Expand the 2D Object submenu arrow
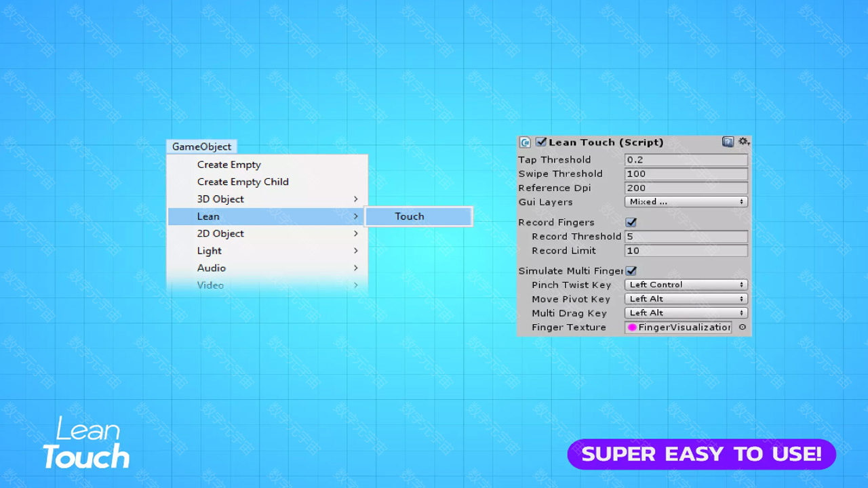 355,234
